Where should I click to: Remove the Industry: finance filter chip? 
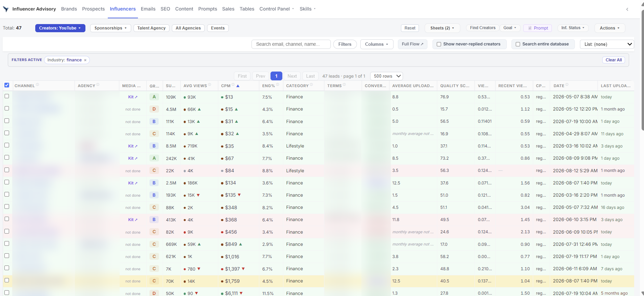tap(85, 60)
